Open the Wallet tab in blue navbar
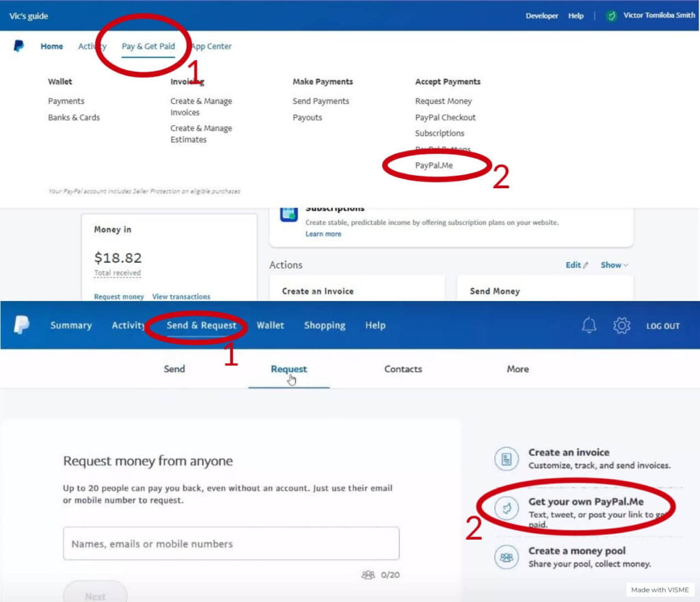 (270, 325)
